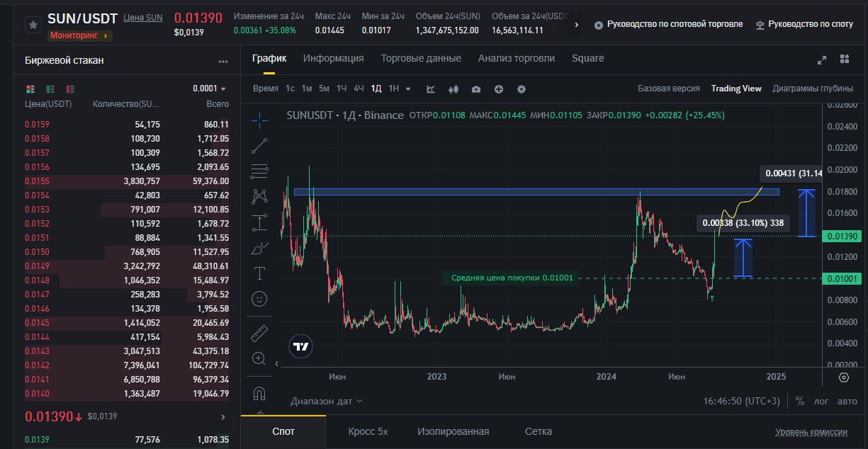Toggle the magnet snap mode
Viewport: 868px width, 449px height.
point(259,393)
